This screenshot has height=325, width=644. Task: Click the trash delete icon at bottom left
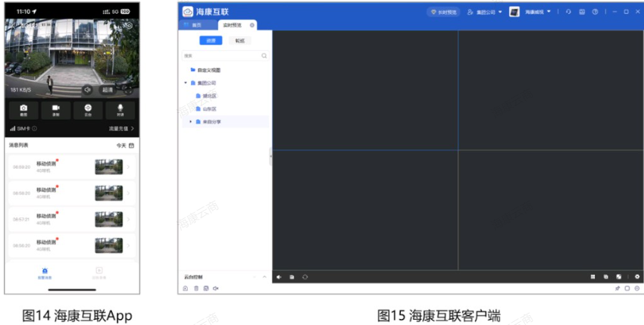pyautogui.click(x=196, y=289)
